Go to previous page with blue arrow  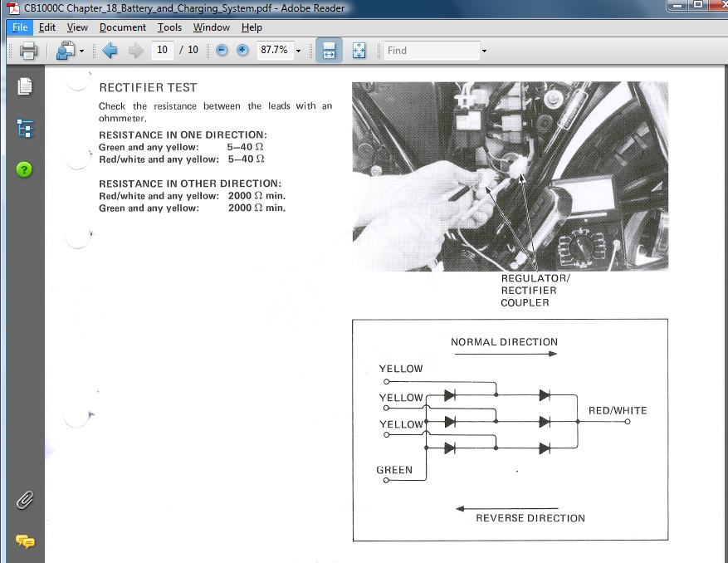coord(110,51)
